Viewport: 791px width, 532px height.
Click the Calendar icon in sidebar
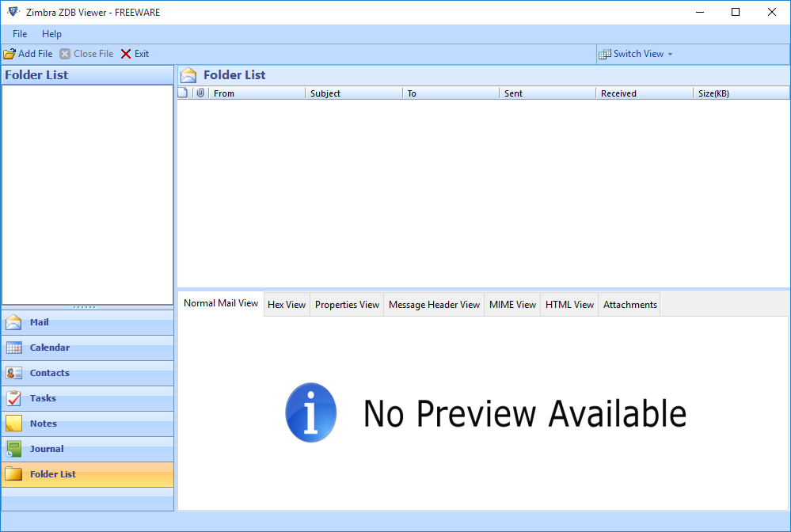13,348
